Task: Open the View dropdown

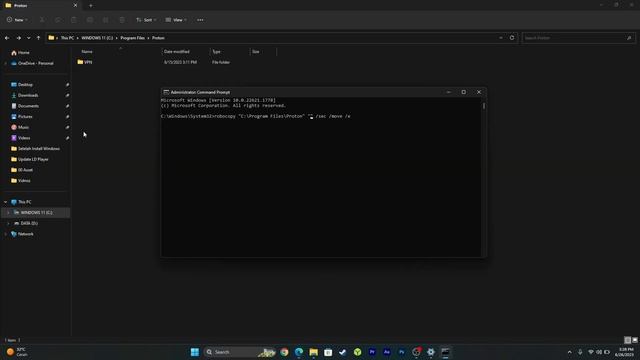Action: [x=176, y=20]
